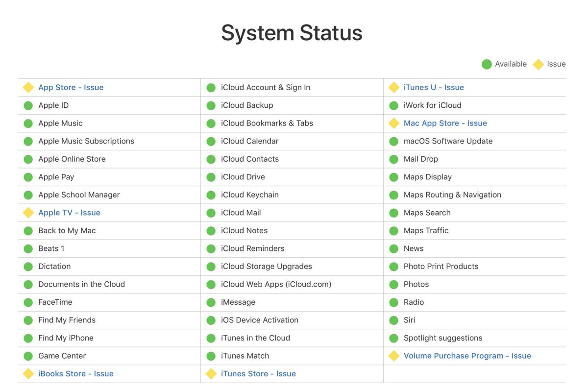Click the yellow diamond beside iTunes Store
This screenshot has height=392, width=588.
tap(211, 373)
